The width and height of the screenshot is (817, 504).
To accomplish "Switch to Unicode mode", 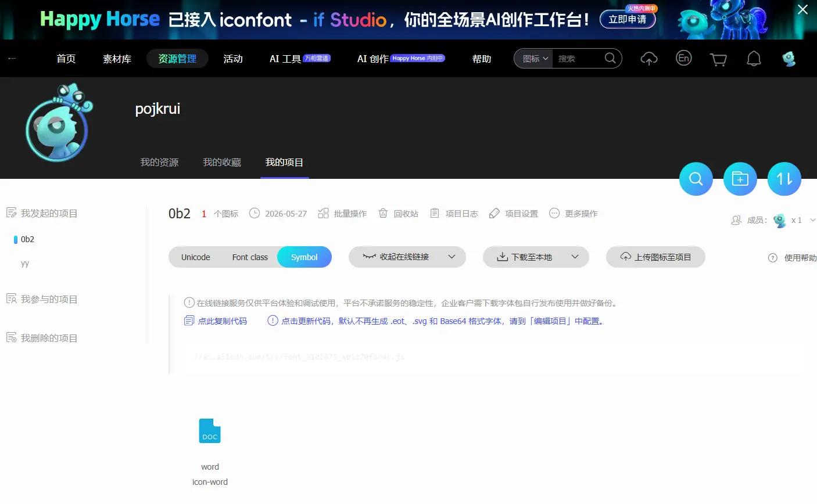I will [x=196, y=257].
